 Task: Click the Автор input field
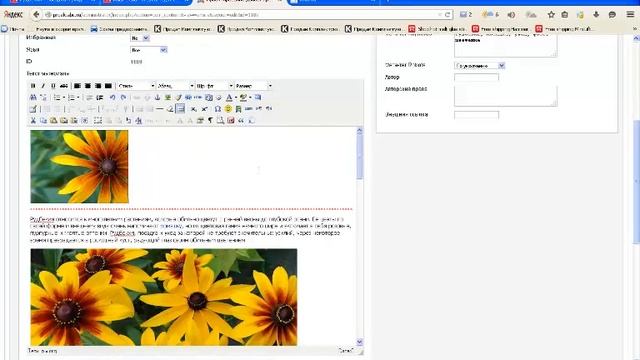coord(476,77)
